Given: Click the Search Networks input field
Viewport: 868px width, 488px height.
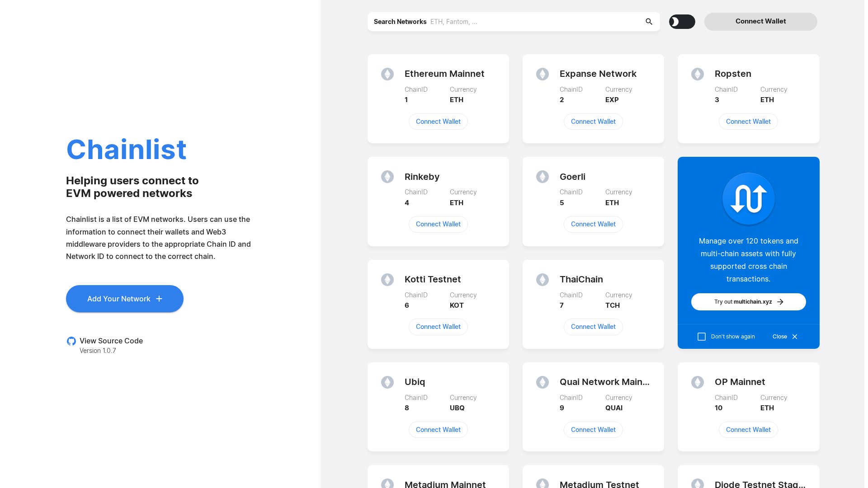Looking at the screenshot, I should pyautogui.click(x=514, y=22).
